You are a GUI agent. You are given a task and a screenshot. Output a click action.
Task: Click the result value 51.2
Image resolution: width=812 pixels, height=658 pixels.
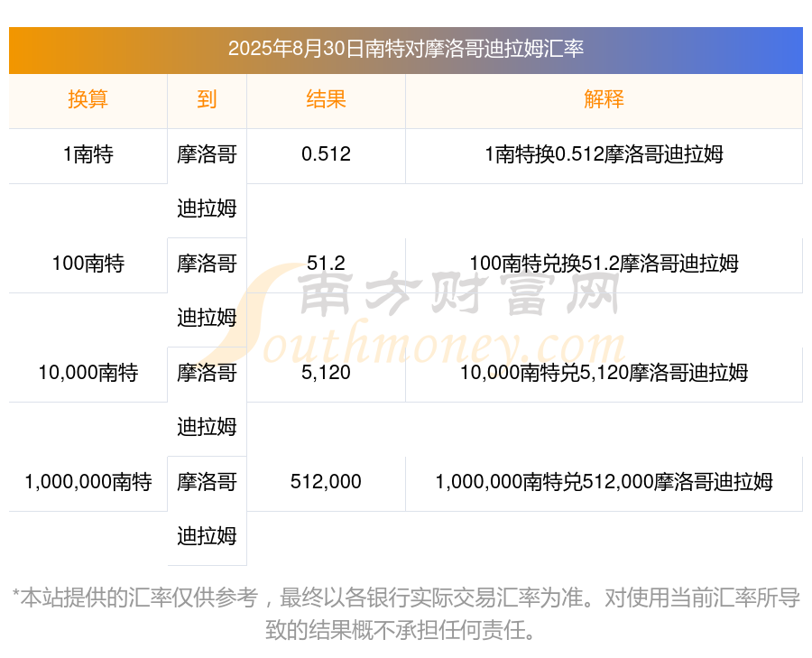pyautogui.click(x=326, y=264)
